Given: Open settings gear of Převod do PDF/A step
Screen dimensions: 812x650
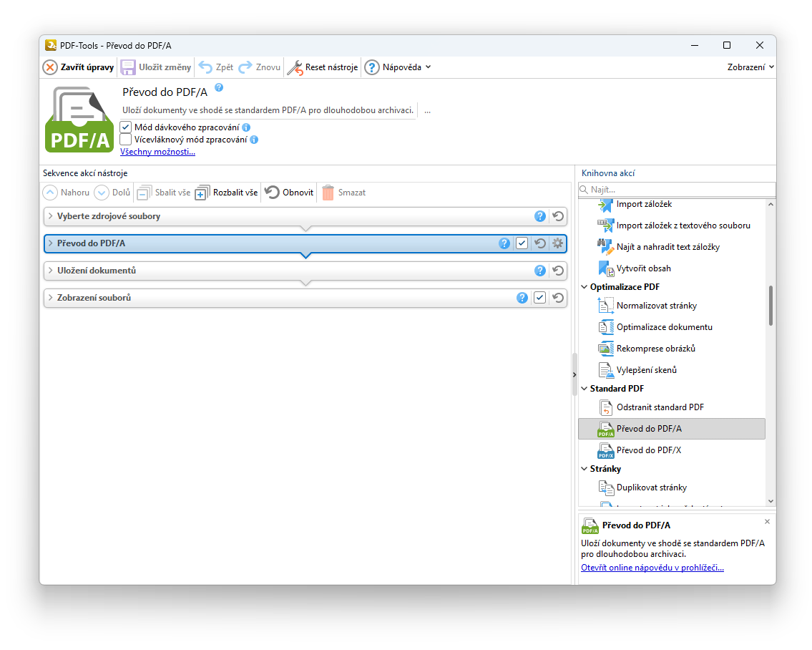Looking at the screenshot, I should click(x=558, y=243).
